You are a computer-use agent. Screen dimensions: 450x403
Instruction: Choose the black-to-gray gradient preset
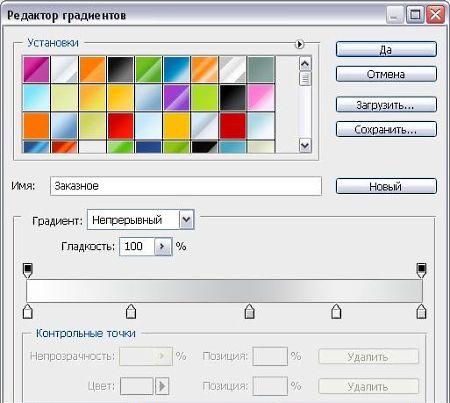pyautogui.click(x=120, y=69)
